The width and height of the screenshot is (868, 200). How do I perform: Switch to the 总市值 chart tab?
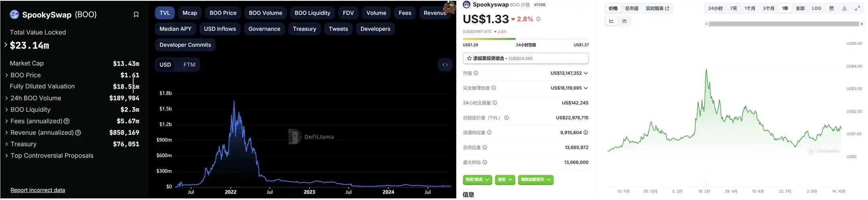pos(632,8)
